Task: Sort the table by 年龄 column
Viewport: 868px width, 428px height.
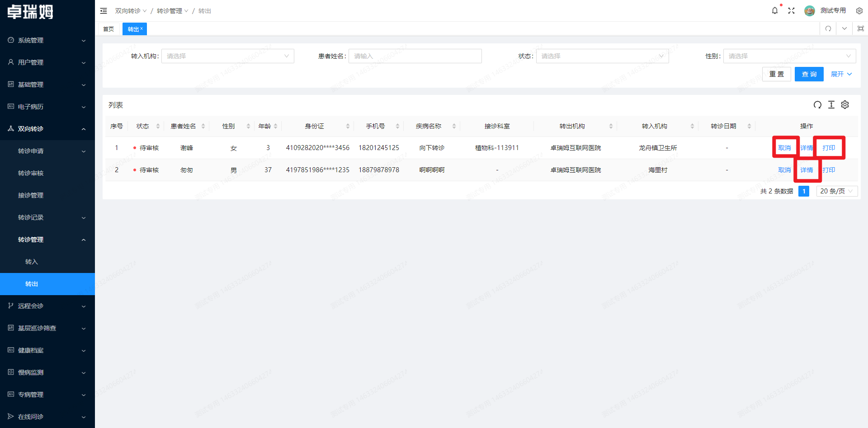Action: [x=275, y=126]
